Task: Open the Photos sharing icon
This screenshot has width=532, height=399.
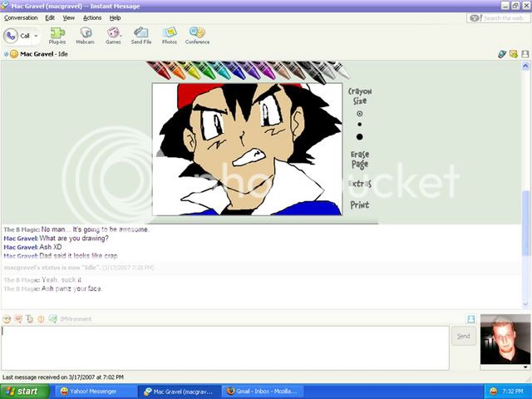Action: pos(169,35)
